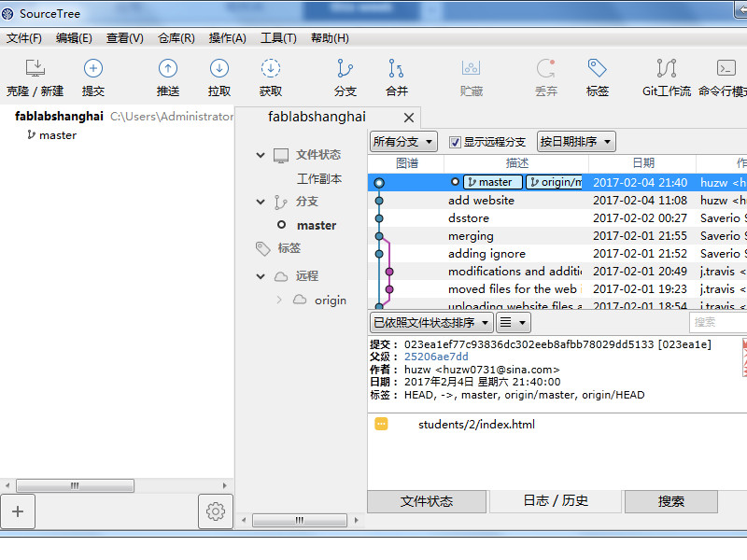Viewport: 747px width, 560px height.
Task: Collapse the 分支 section chevron
Action: point(261,202)
